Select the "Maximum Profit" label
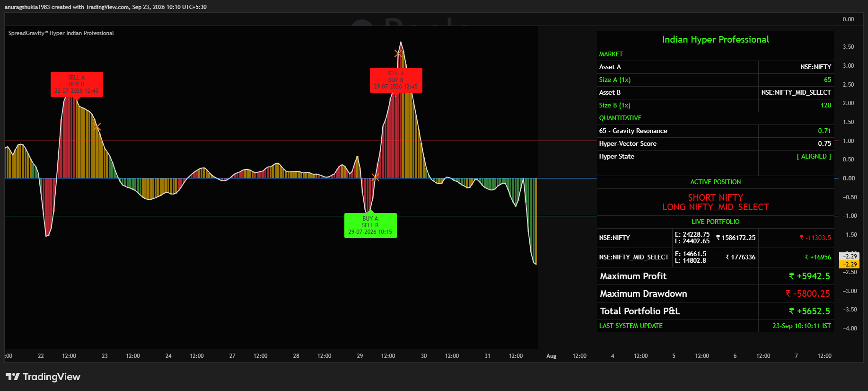This screenshot has height=391, width=868. [633, 276]
